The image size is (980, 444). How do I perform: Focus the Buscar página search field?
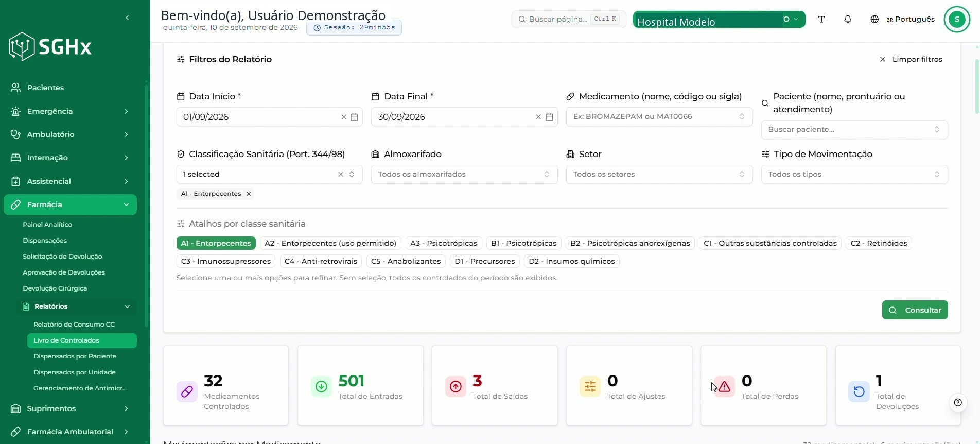click(x=569, y=19)
